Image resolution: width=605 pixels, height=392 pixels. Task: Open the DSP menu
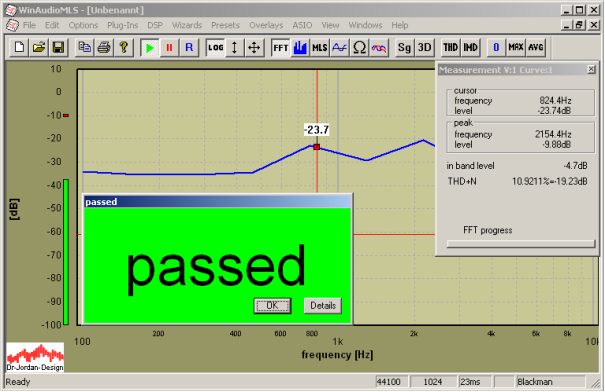click(155, 25)
